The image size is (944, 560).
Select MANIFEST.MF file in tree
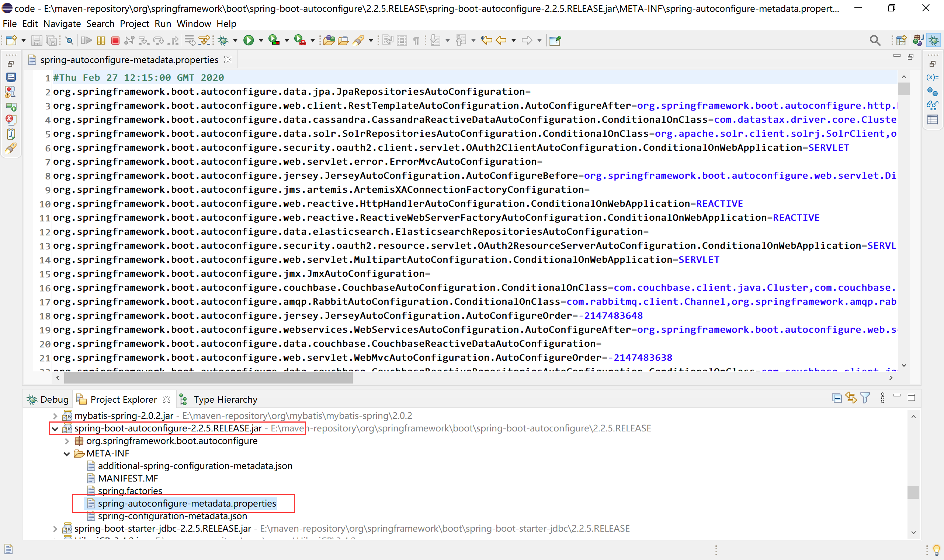128,479
